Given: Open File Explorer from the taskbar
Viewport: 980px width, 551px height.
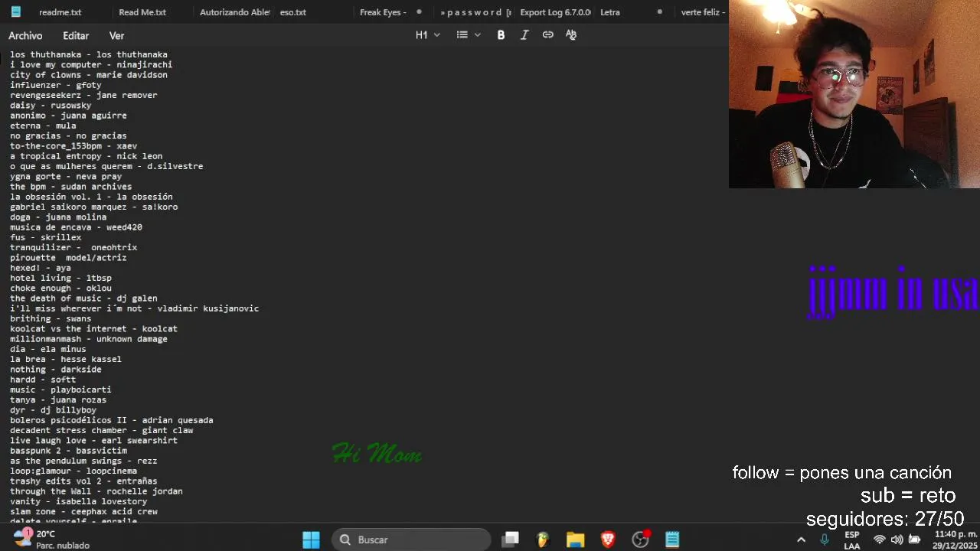Looking at the screenshot, I should coord(575,540).
